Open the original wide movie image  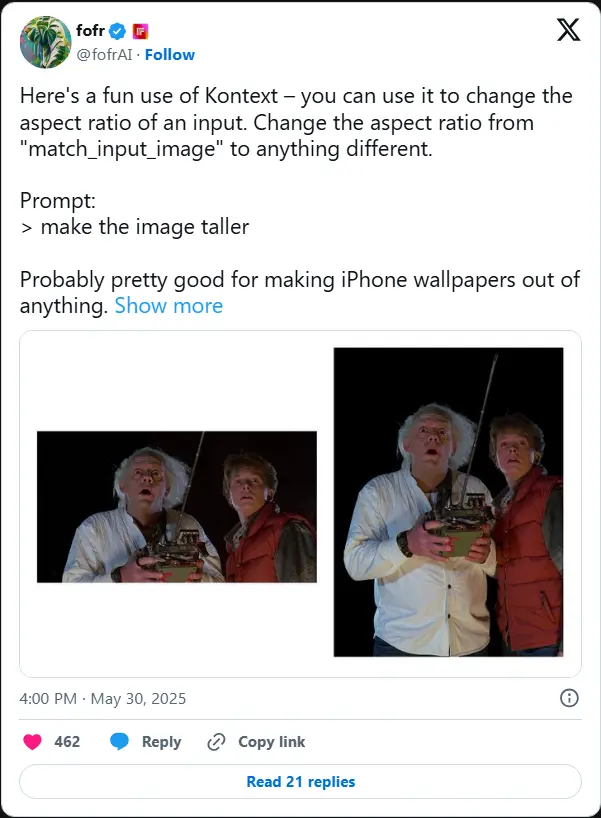177,507
